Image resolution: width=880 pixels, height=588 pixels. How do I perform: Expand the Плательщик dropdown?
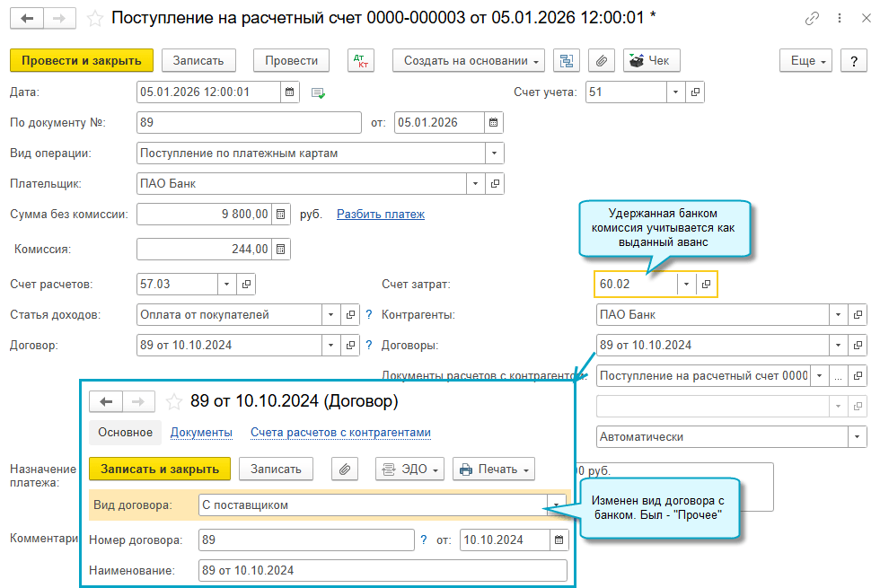pos(475,183)
